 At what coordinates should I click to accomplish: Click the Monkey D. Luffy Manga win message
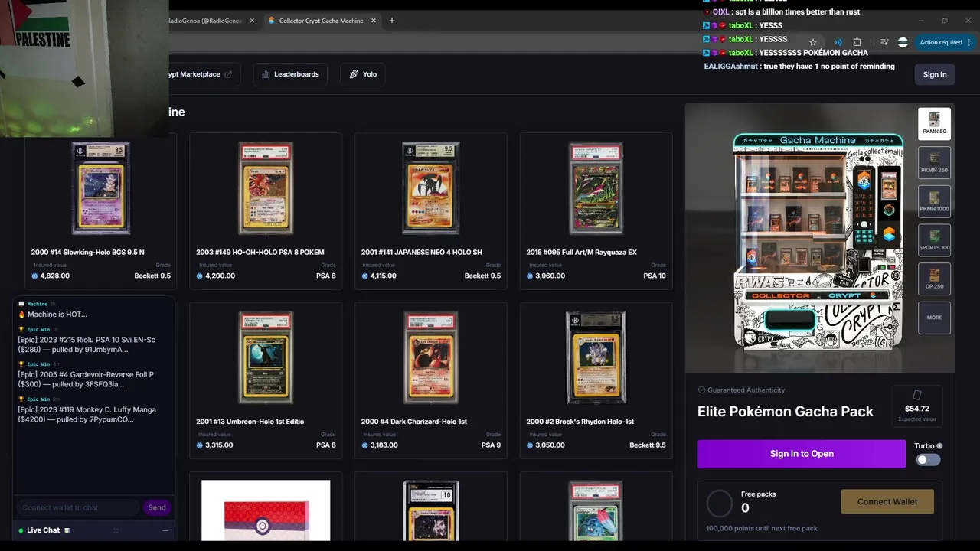pos(87,414)
